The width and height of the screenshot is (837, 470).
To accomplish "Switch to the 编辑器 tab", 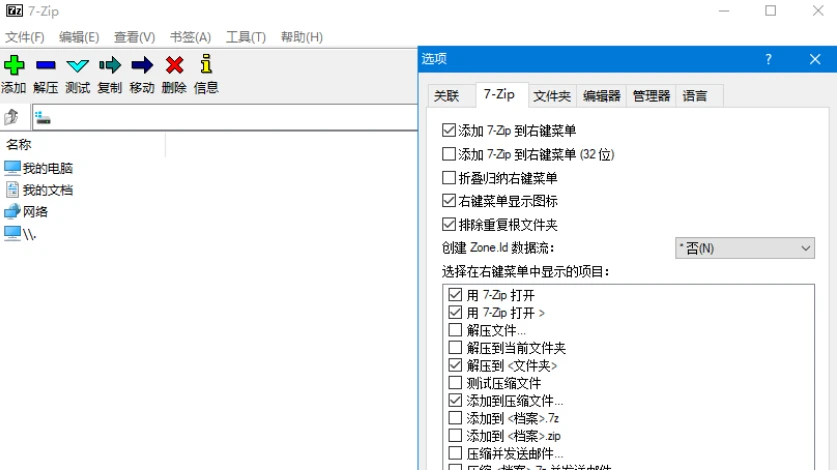I will tap(602, 96).
